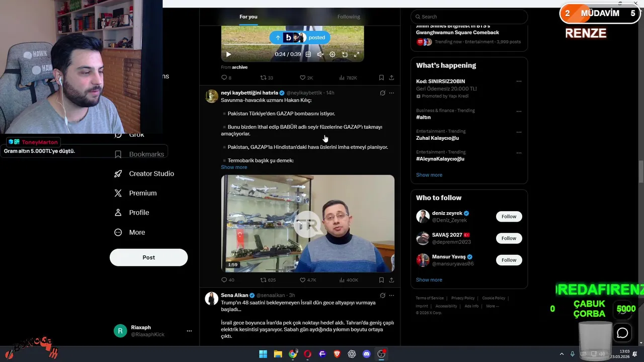This screenshot has width=644, height=362.
Task: Open Profile in the sidebar
Action: pos(132,213)
